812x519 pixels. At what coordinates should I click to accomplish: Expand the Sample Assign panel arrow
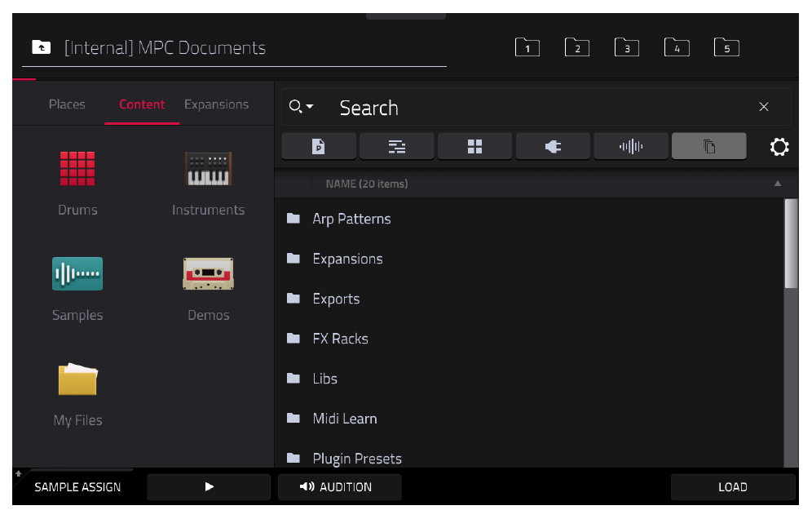[x=19, y=473]
